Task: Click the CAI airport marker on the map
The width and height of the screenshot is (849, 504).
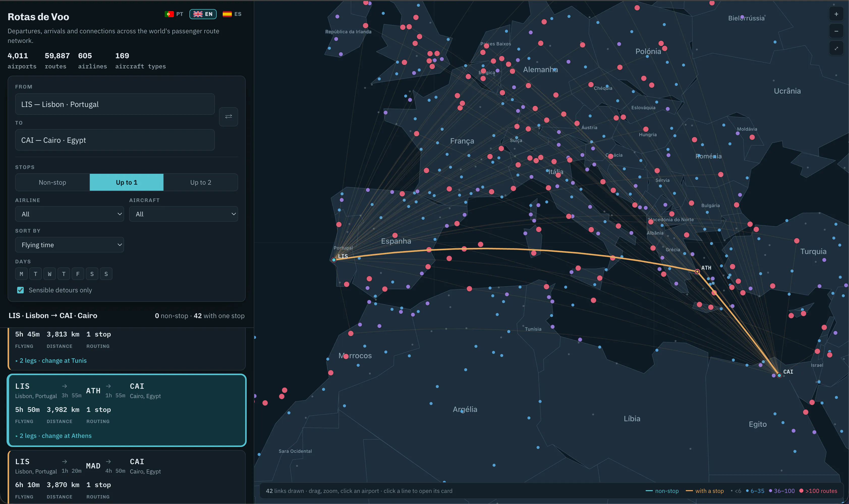Action: pos(779,375)
